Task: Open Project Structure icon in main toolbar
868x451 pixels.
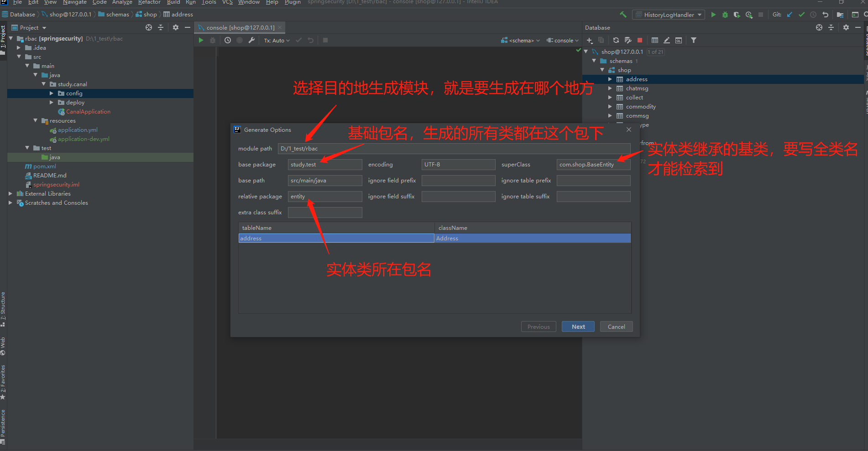Action: tap(840, 15)
